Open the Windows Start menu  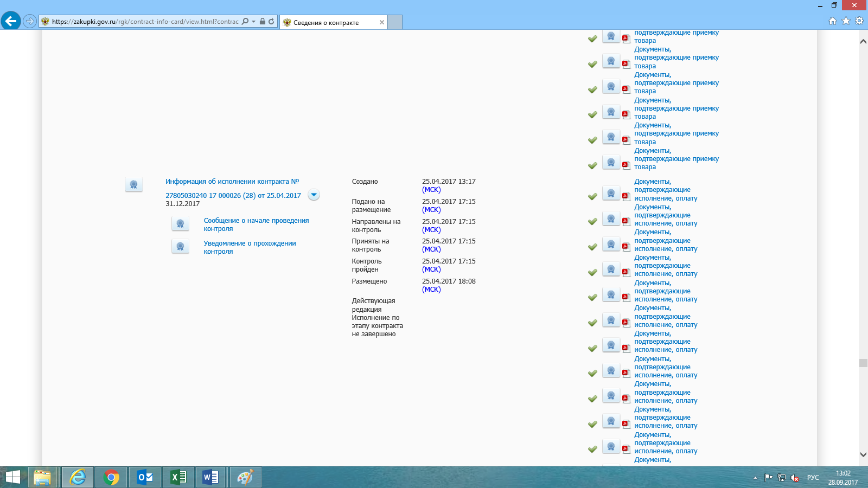point(12,477)
